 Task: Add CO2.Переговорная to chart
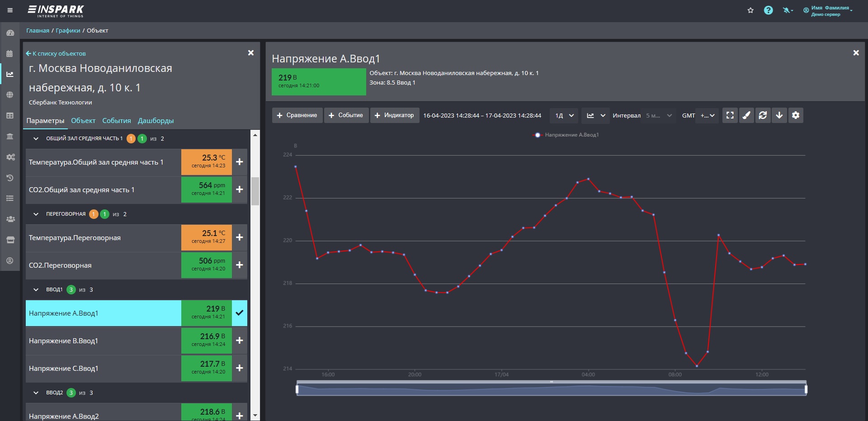240,265
